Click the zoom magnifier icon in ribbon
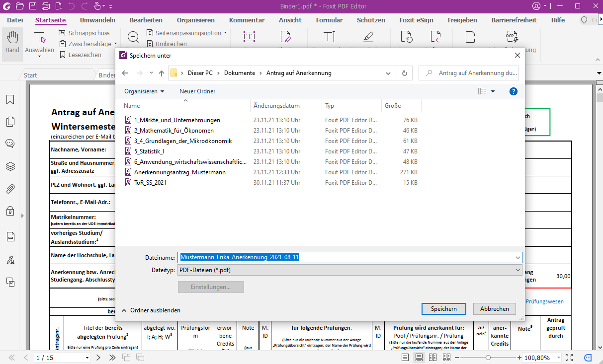This screenshot has width=603, height=364. click(133, 37)
